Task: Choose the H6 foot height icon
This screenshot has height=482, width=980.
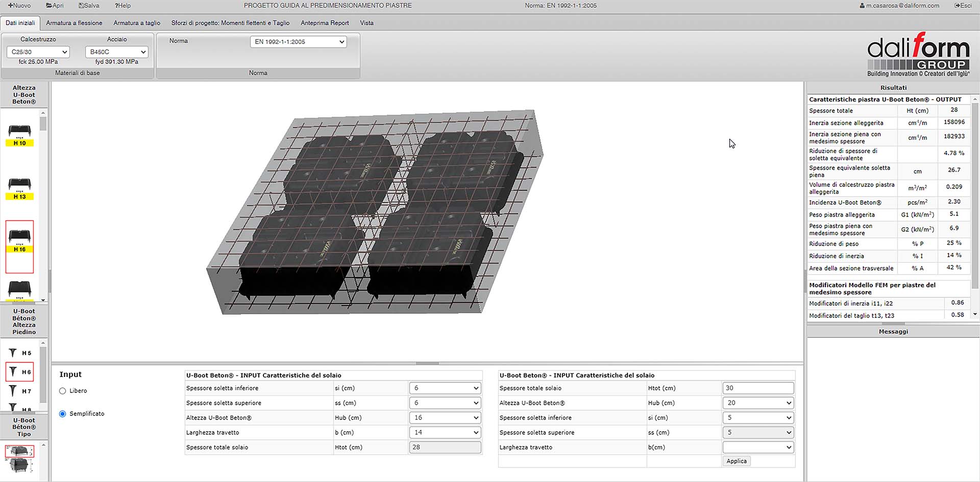Action: tap(19, 372)
